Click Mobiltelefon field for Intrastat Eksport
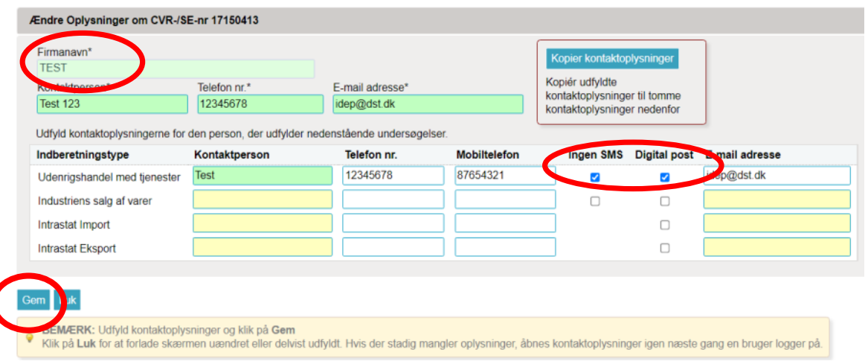 [x=505, y=247]
